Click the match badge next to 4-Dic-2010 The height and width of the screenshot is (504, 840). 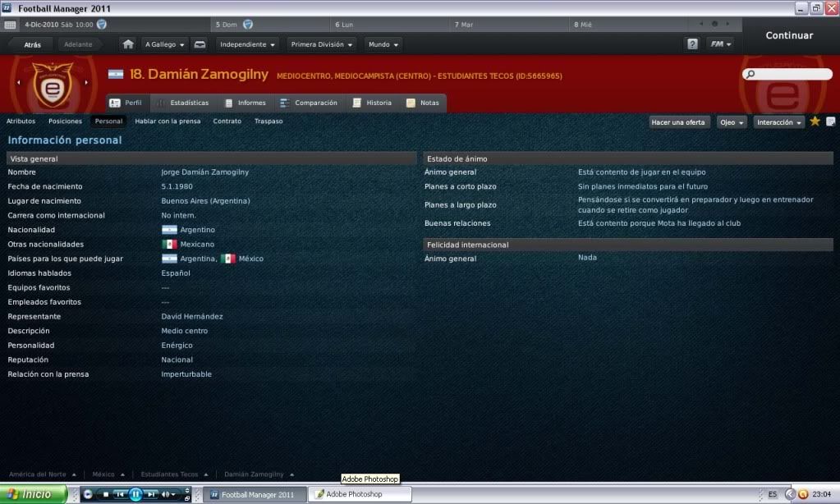click(x=101, y=24)
